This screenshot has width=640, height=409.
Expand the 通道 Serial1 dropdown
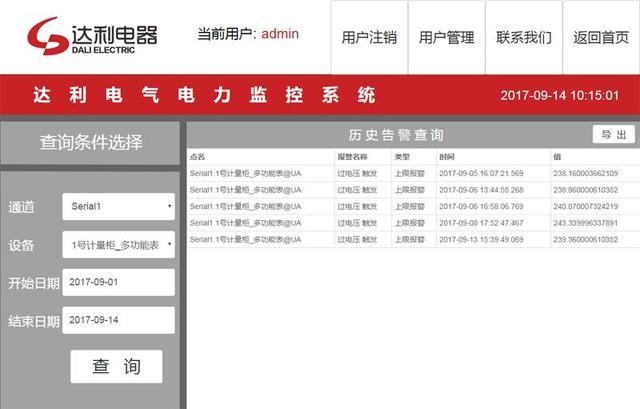[118, 206]
